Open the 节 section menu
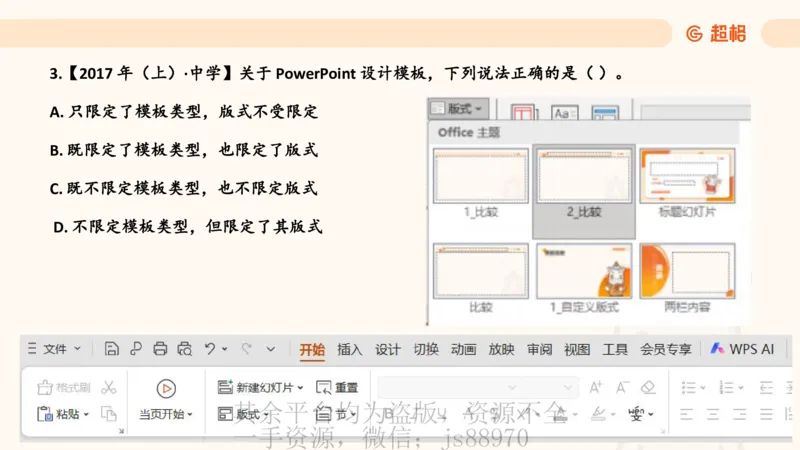The height and width of the screenshot is (450, 800). pyautogui.click(x=334, y=414)
